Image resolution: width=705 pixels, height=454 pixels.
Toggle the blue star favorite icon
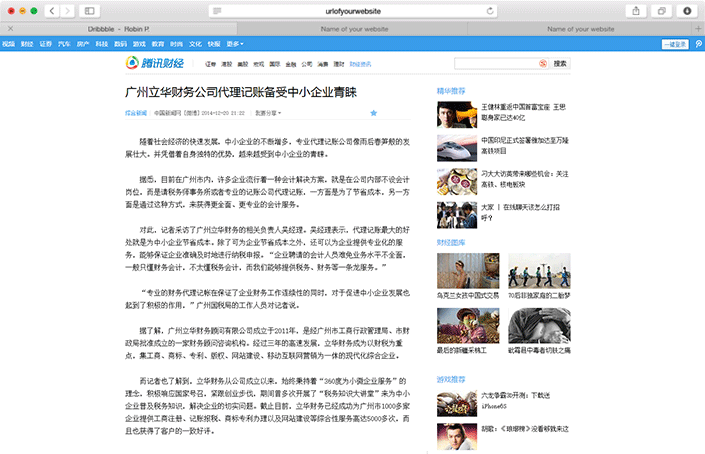click(373, 113)
